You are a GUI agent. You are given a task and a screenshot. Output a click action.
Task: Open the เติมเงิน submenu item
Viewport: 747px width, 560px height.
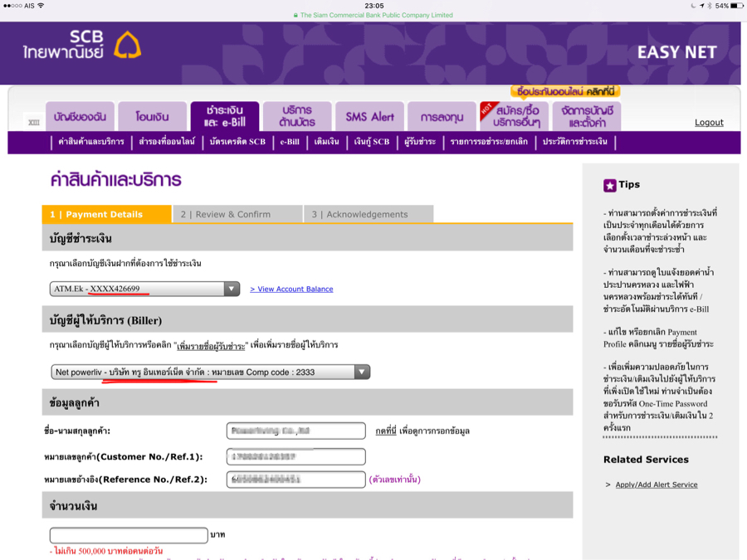point(326,141)
